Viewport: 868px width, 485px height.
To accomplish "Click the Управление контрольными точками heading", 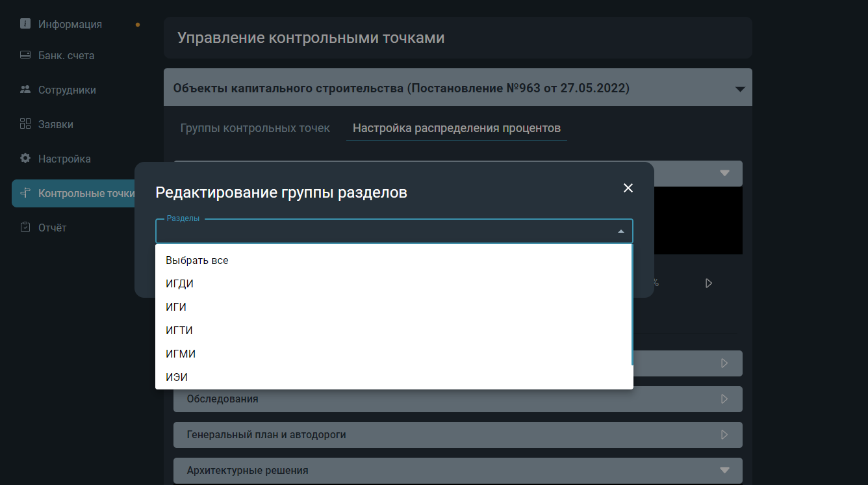I will (311, 38).
